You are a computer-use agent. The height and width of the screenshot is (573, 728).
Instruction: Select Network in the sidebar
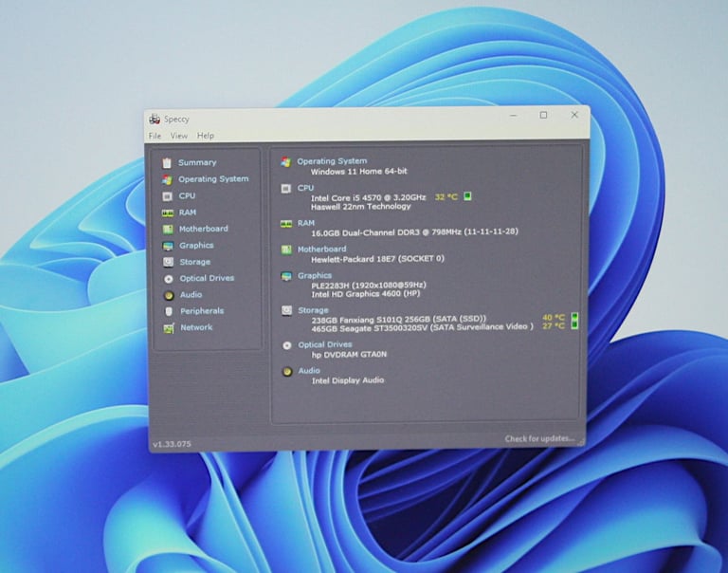pyautogui.click(x=196, y=327)
